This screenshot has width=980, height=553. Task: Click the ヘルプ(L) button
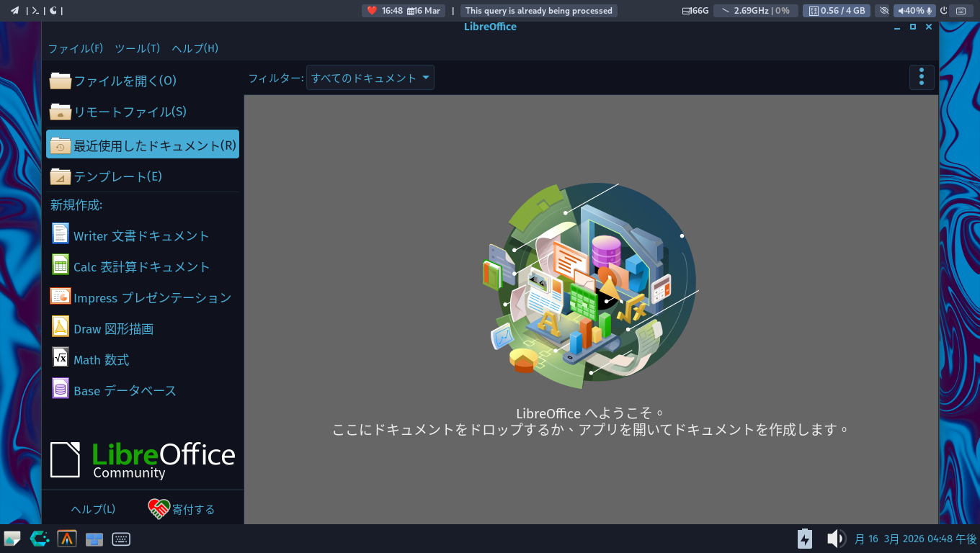[x=93, y=509]
